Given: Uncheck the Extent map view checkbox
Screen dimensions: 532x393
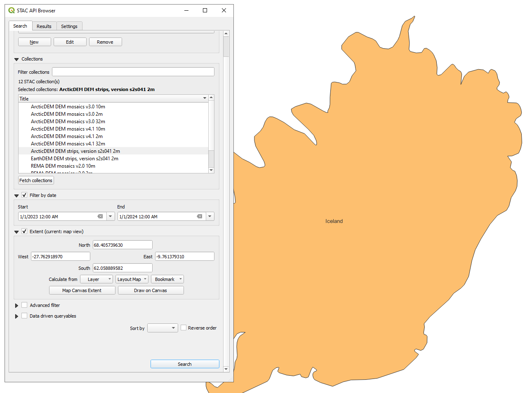Looking at the screenshot, I should pyautogui.click(x=24, y=232).
